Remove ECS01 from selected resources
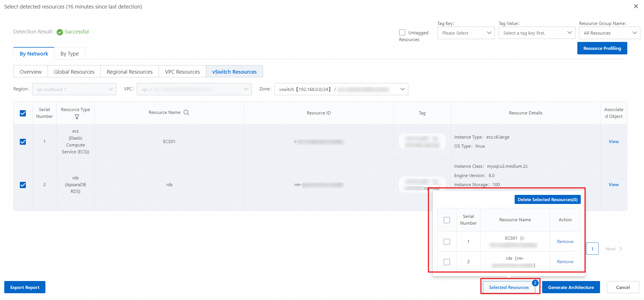The image size is (644, 300). [x=565, y=241]
